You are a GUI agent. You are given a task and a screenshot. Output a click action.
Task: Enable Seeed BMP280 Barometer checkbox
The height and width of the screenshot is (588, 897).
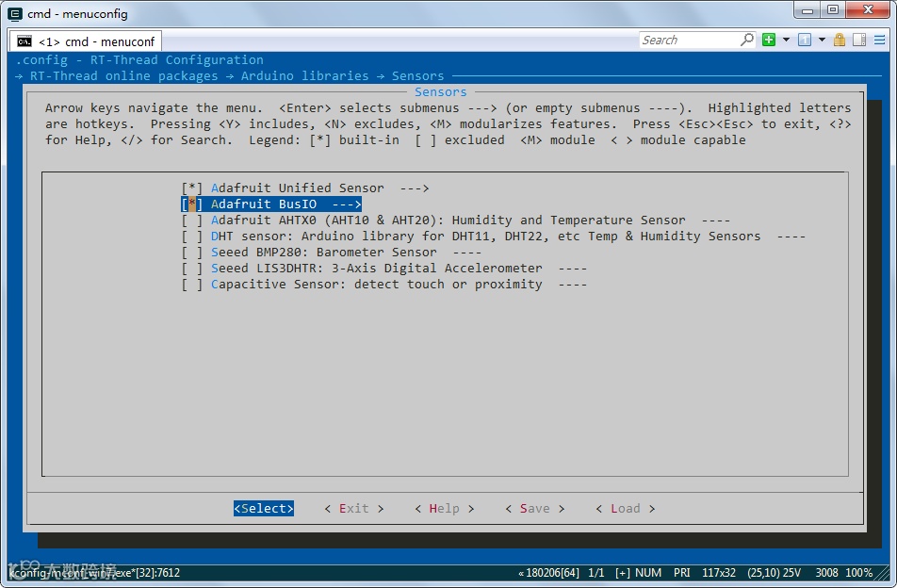191,253
